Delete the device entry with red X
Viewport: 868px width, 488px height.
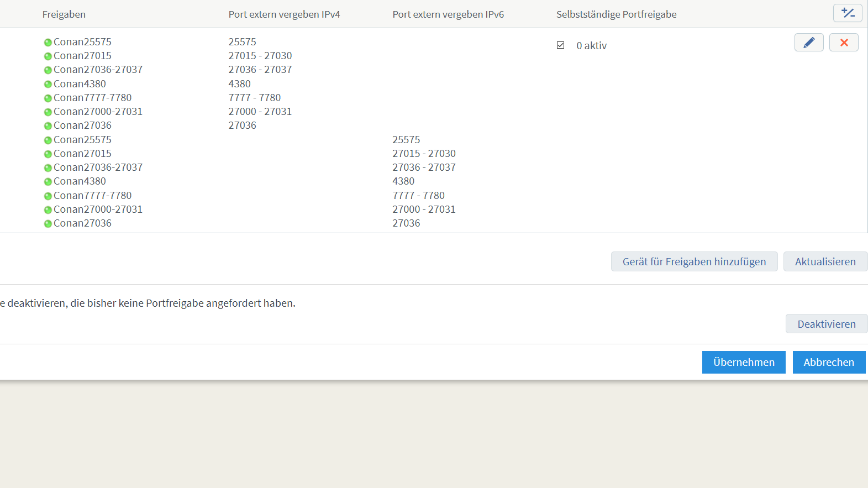click(x=844, y=43)
